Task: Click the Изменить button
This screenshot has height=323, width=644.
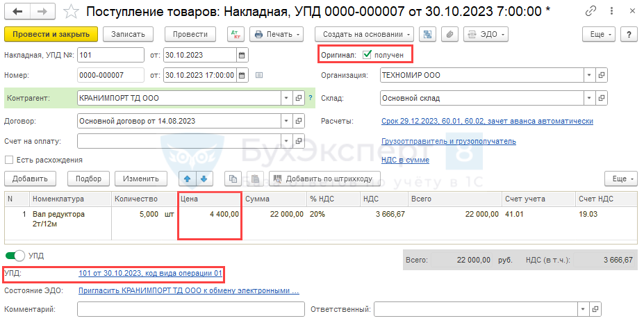Action: (x=141, y=179)
